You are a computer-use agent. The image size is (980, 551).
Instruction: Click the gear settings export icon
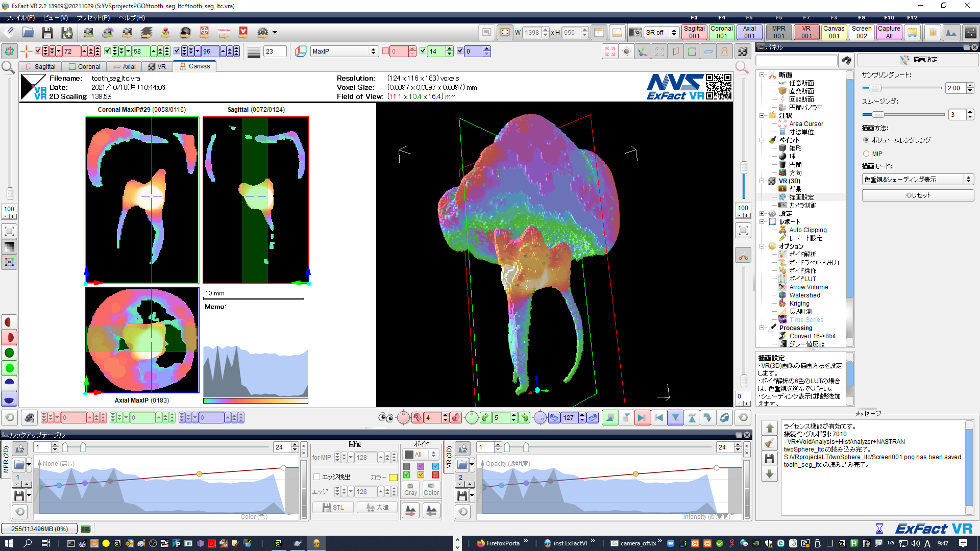click(263, 33)
